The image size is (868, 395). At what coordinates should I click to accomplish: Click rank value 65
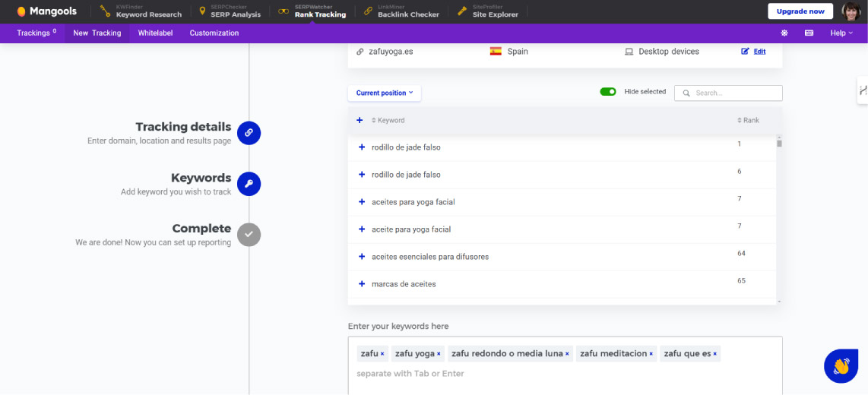(741, 280)
